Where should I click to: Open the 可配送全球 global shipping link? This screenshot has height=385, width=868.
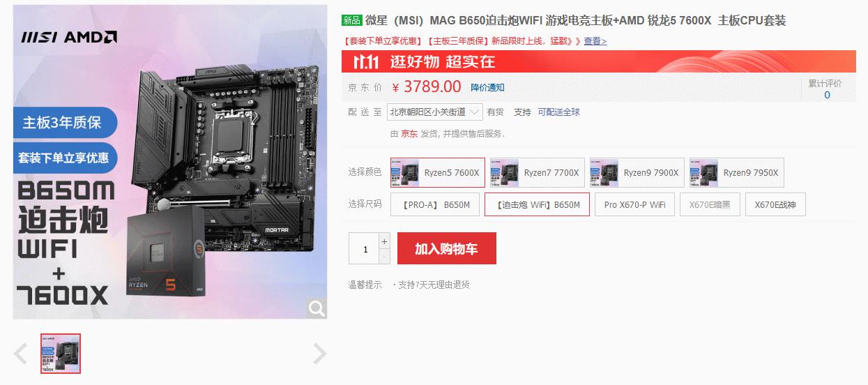point(558,112)
